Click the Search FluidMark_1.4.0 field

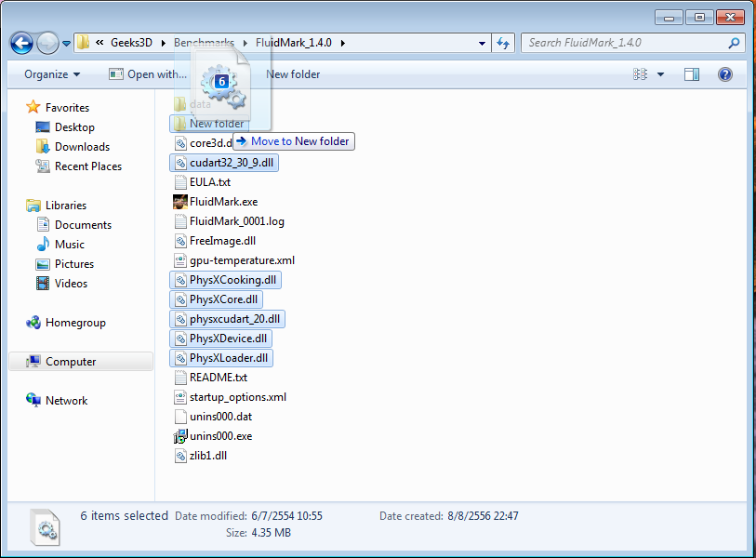pyautogui.click(x=632, y=43)
